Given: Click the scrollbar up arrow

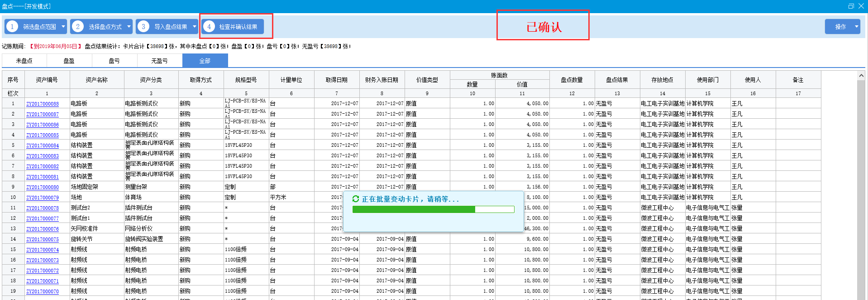Looking at the screenshot, I should coord(861,76).
